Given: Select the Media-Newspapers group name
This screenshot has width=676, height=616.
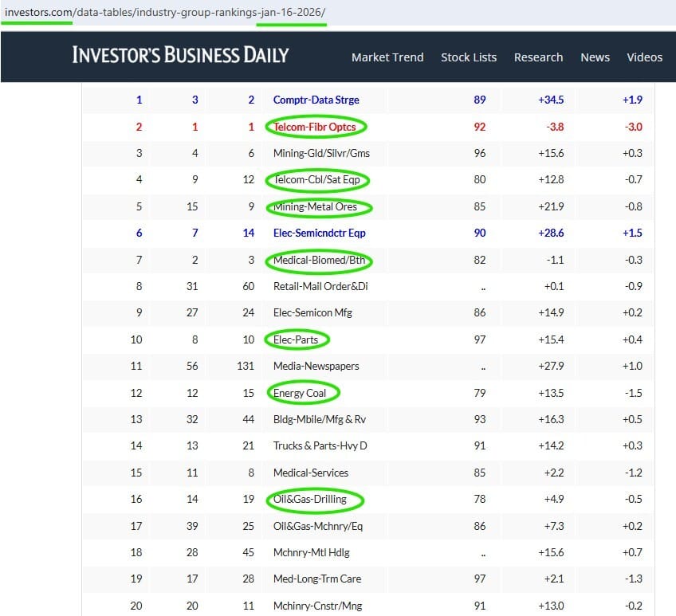Looking at the screenshot, I should (316, 367).
